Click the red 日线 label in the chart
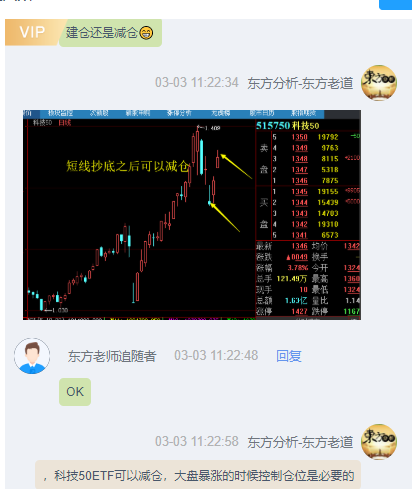The height and width of the screenshot is (489, 412). (65, 123)
